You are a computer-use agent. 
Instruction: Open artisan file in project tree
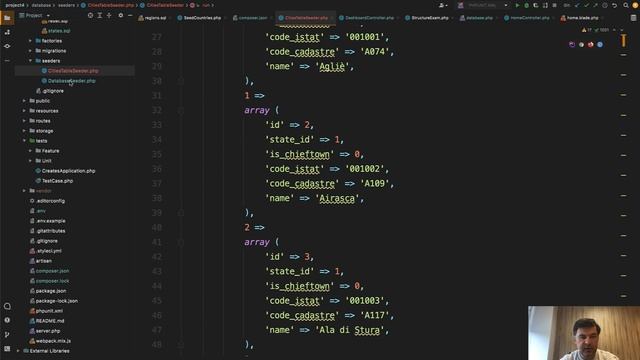tap(43, 261)
